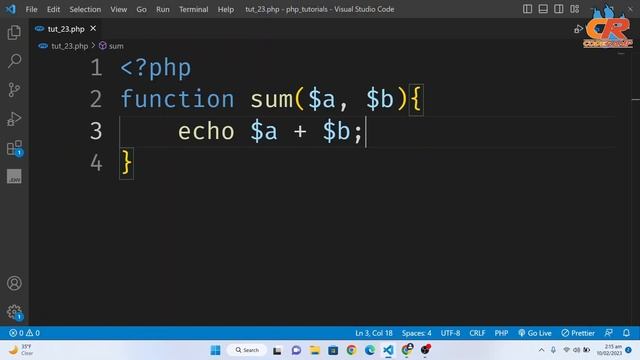The width and height of the screenshot is (640, 360).
Task: Open the View menu
Action: [x=118, y=9]
